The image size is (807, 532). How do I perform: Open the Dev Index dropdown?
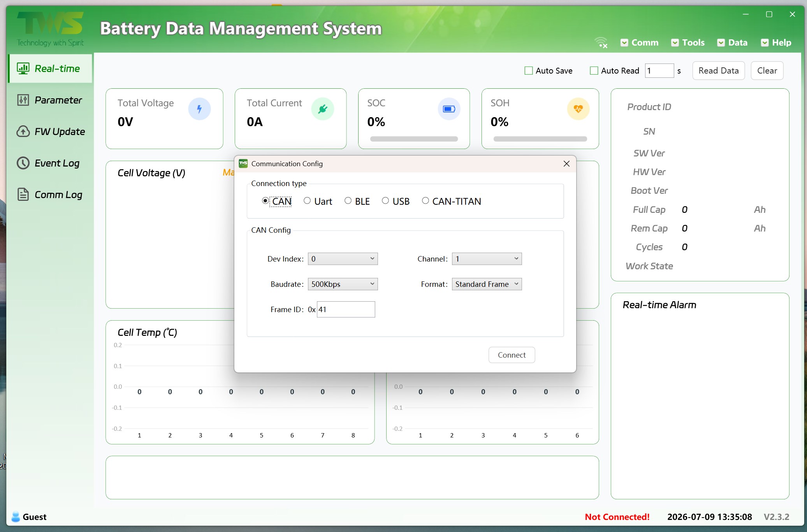[x=343, y=259]
